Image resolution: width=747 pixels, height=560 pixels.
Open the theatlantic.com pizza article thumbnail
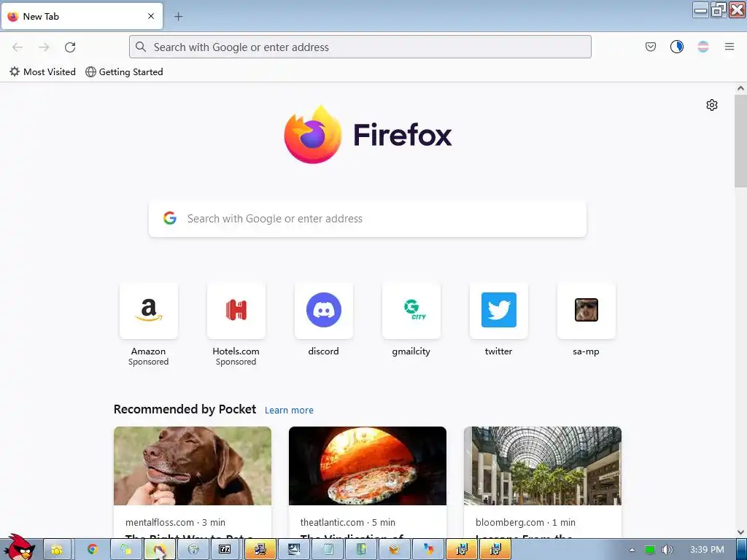pyautogui.click(x=368, y=466)
